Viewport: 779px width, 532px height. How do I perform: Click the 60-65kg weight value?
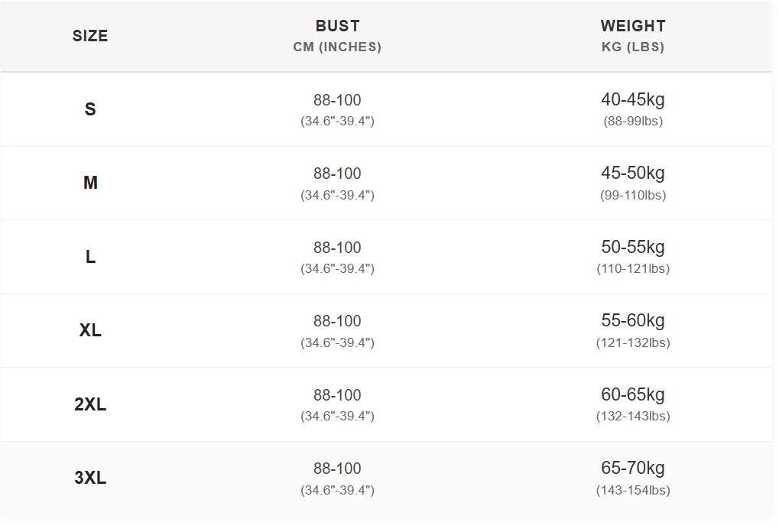pos(632,394)
